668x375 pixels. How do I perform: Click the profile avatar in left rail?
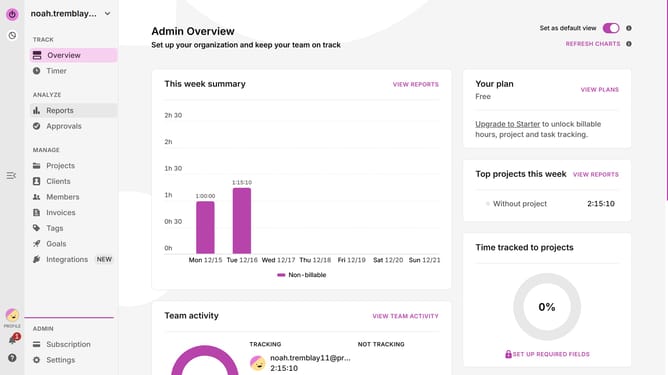coord(12,315)
